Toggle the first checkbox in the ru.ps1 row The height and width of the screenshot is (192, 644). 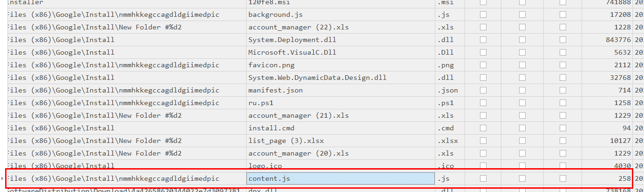coord(483,103)
